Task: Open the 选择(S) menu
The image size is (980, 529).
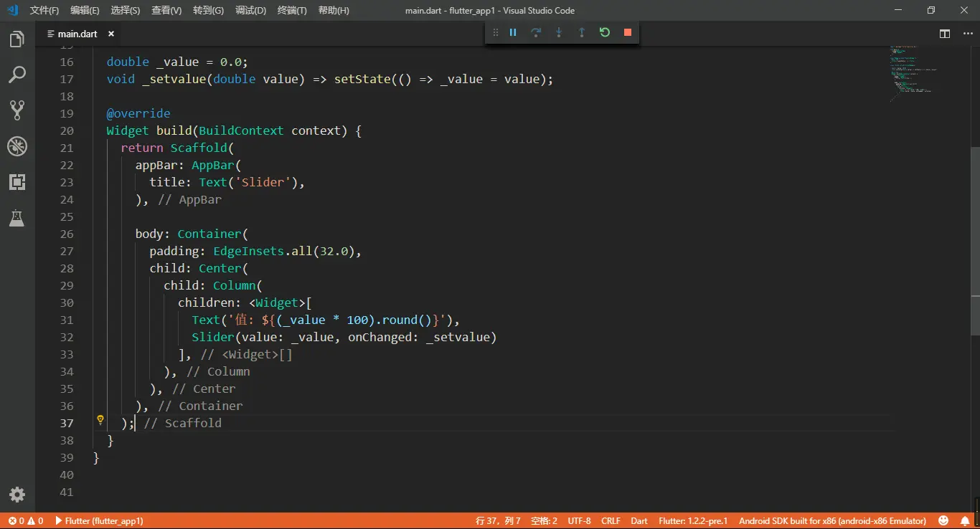Action: coord(126,11)
